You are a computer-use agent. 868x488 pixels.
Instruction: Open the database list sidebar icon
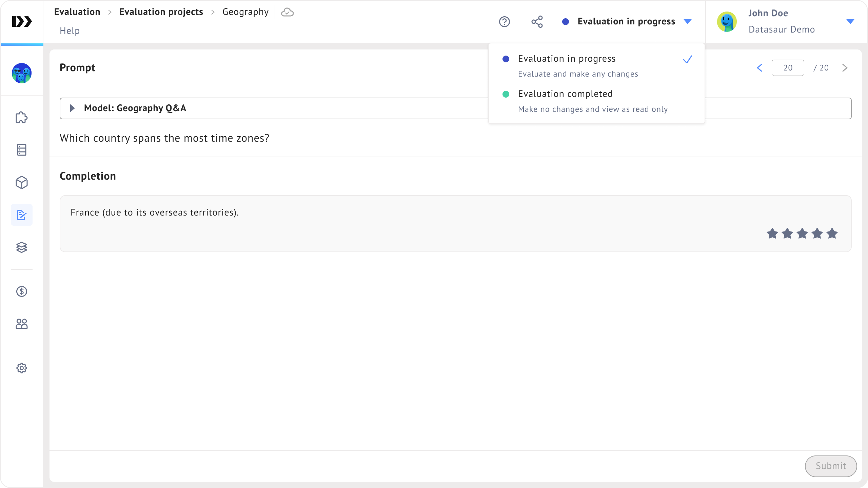22,150
